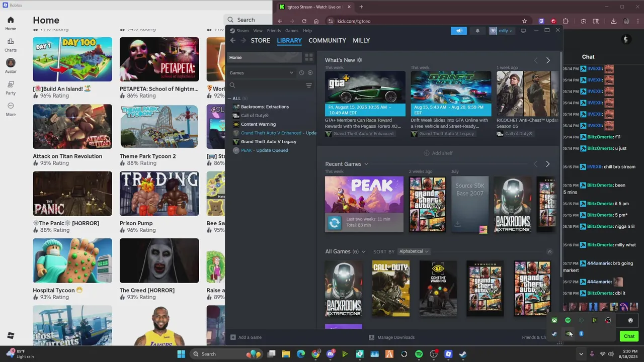Open the Steam menu
This screenshot has height=362, width=644.
[x=243, y=31]
